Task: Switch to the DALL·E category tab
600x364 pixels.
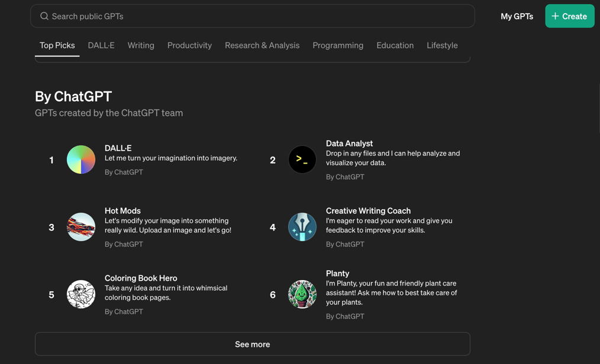Action: pyautogui.click(x=101, y=45)
